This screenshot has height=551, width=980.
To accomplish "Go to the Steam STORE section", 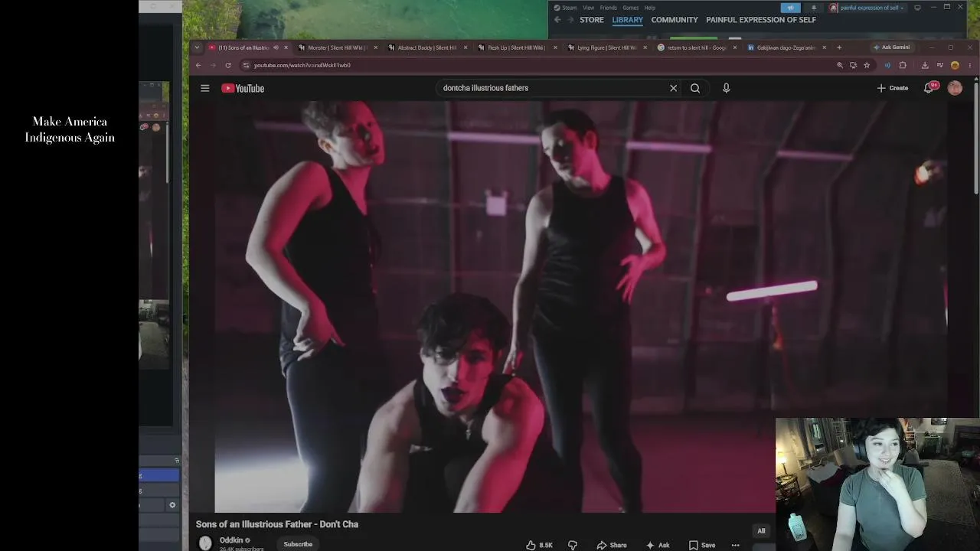I will tap(592, 20).
